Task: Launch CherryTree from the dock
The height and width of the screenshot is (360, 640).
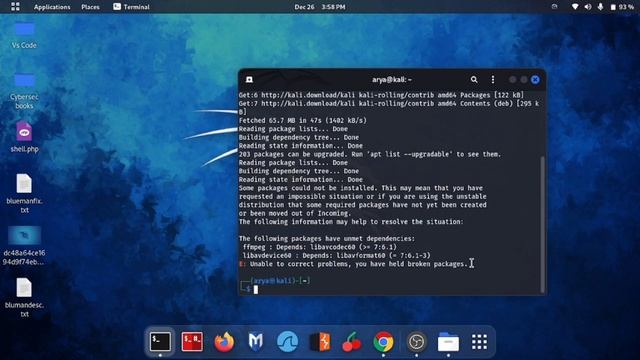Action: [351, 342]
